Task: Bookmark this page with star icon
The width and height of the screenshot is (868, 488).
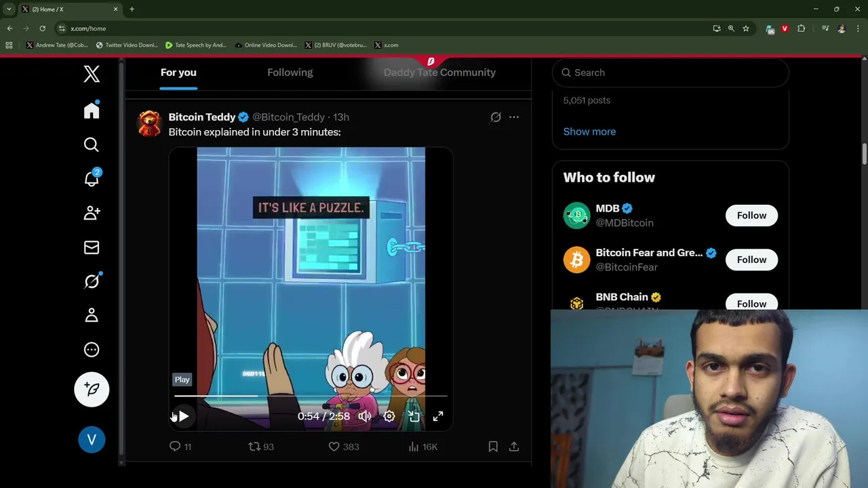Action: coord(746,28)
